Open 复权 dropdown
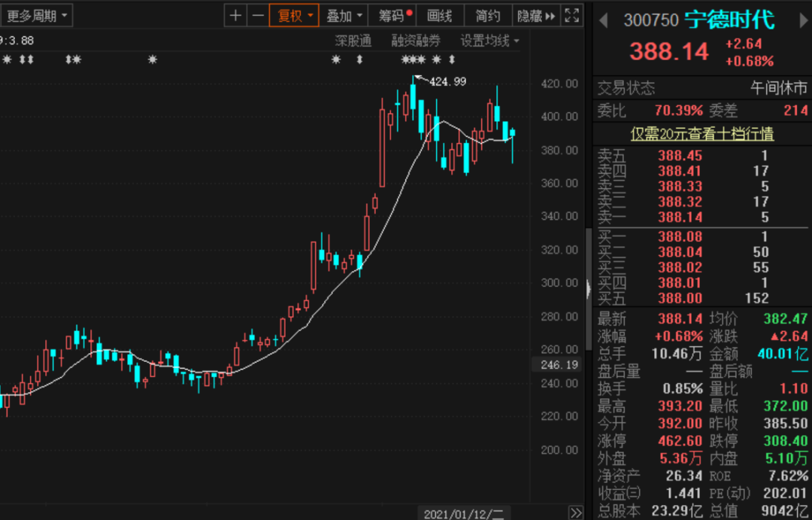 (x=294, y=16)
